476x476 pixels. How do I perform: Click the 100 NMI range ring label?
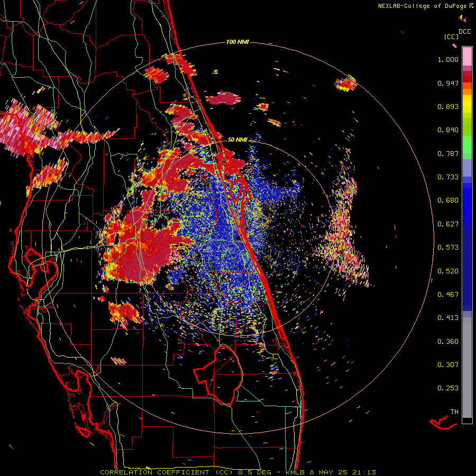237,42
